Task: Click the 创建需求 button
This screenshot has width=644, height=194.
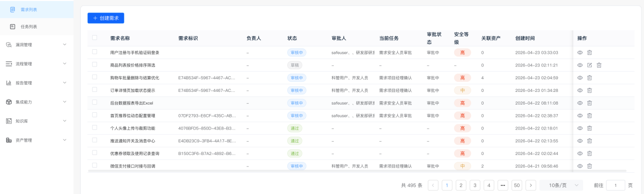Action: pos(106,18)
